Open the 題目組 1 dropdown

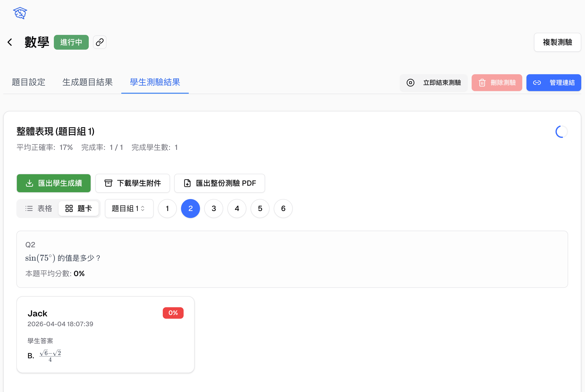129,208
